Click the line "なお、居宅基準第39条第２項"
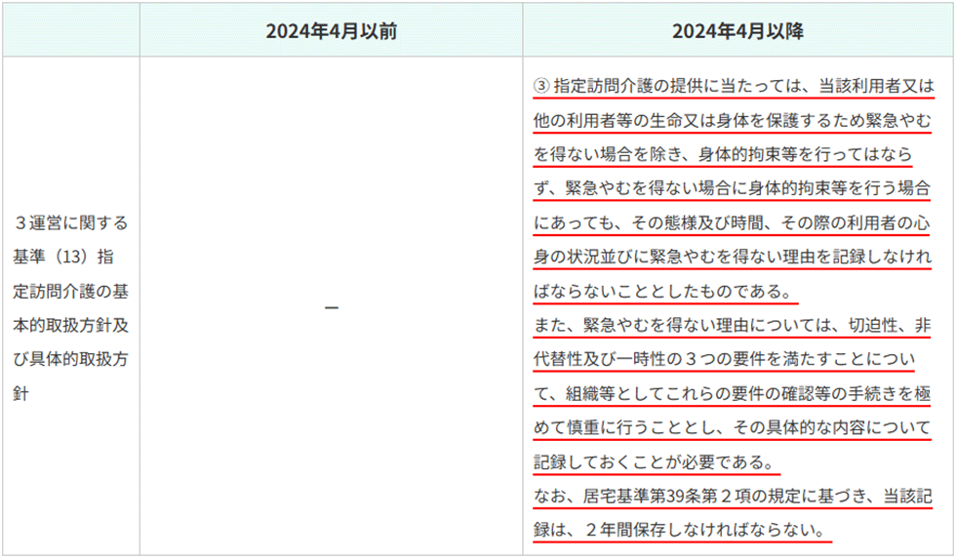Image resolution: width=956 pixels, height=560 pixels. point(733,496)
